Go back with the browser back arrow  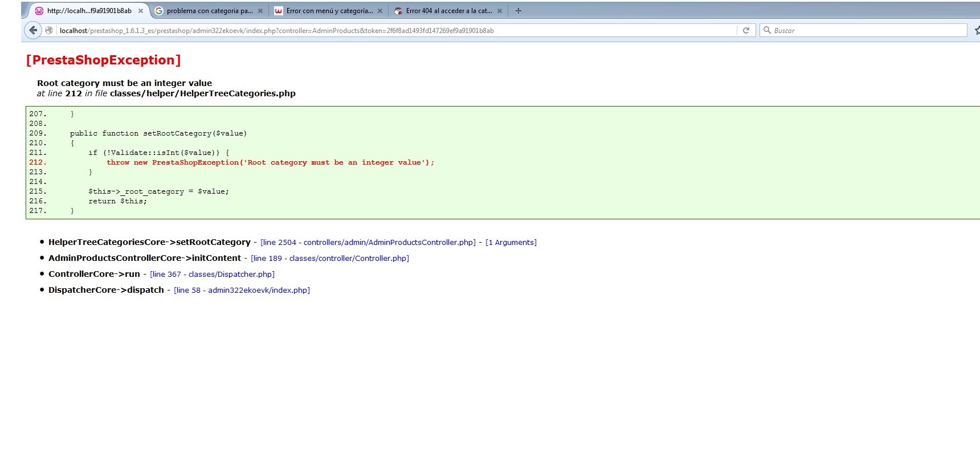[33, 30]
